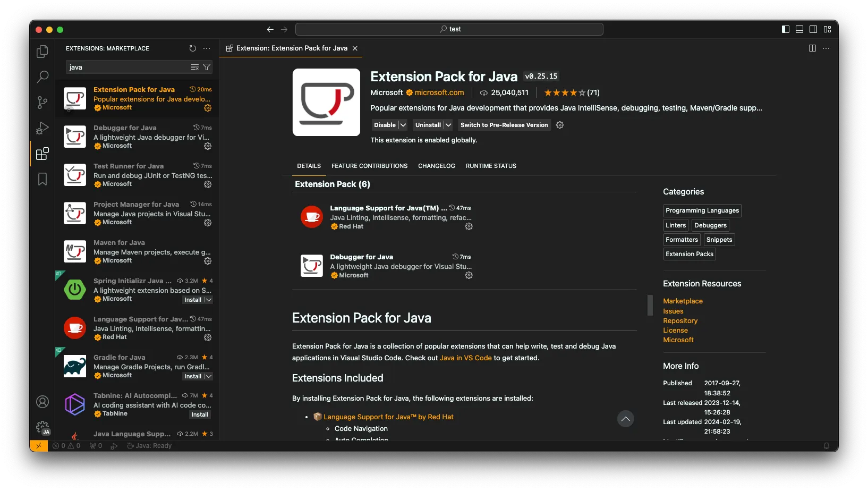868x491 pixels.
Task: Switch to the Details tab
Action: pos(309,166)
